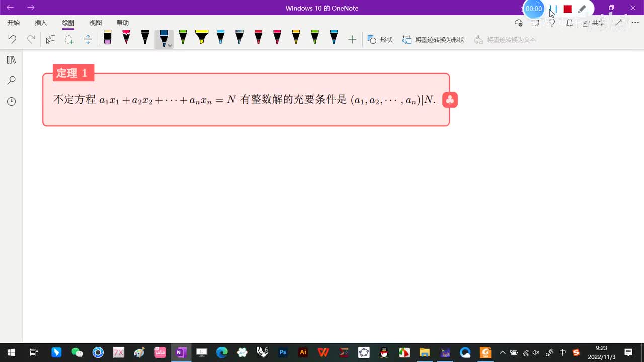The height and width of the screenshot is (362, 644).
Task: Pick the insert space tool
Action: (88, 39)
